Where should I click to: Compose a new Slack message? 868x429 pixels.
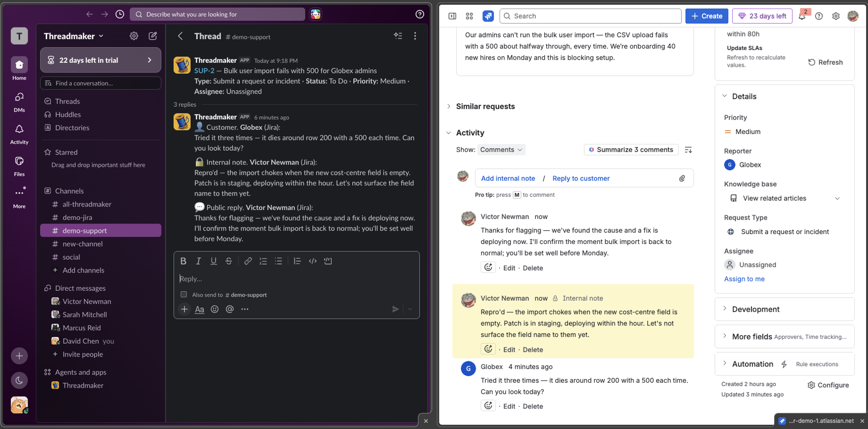tap(153, 36)
